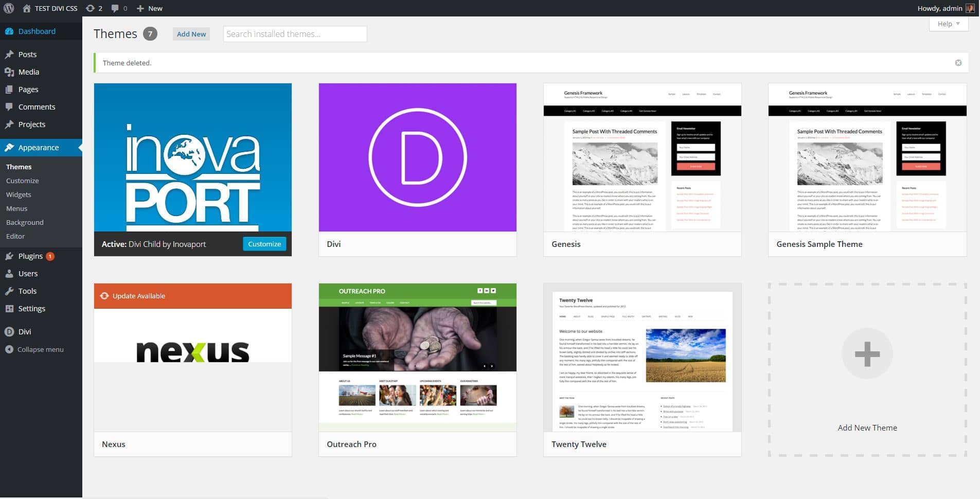Select the Outreach Pro theme thumbnail
This screenshot has height=499, width=980.
click(418, 358)
